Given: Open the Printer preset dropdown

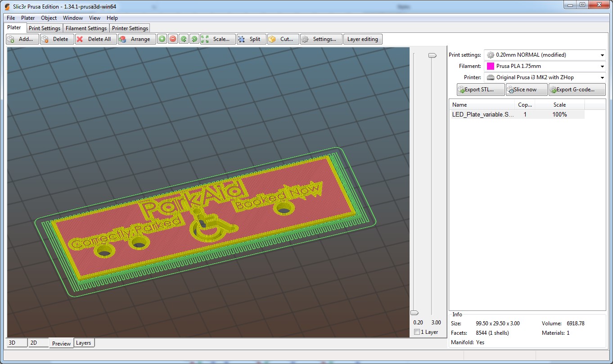Looking at the screenshot, I should [x=545, y=77].
